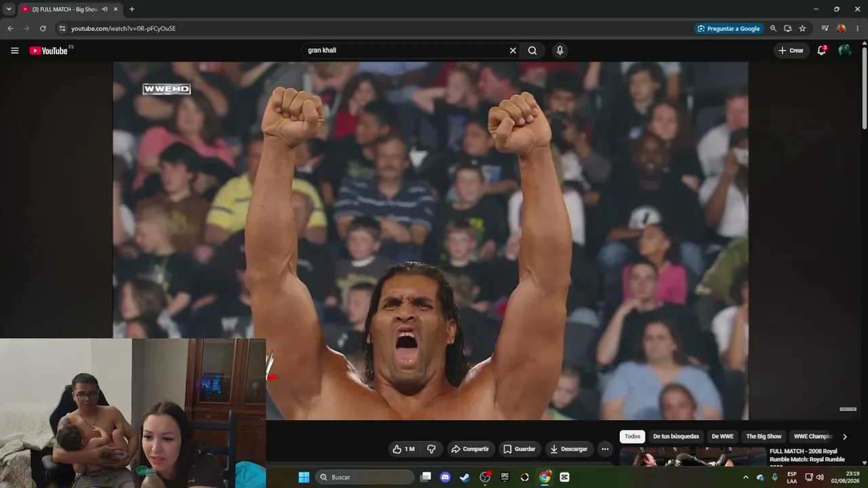Click the video player to pause
The width and height of the screenshot is (868, 488).
[431, 241]
